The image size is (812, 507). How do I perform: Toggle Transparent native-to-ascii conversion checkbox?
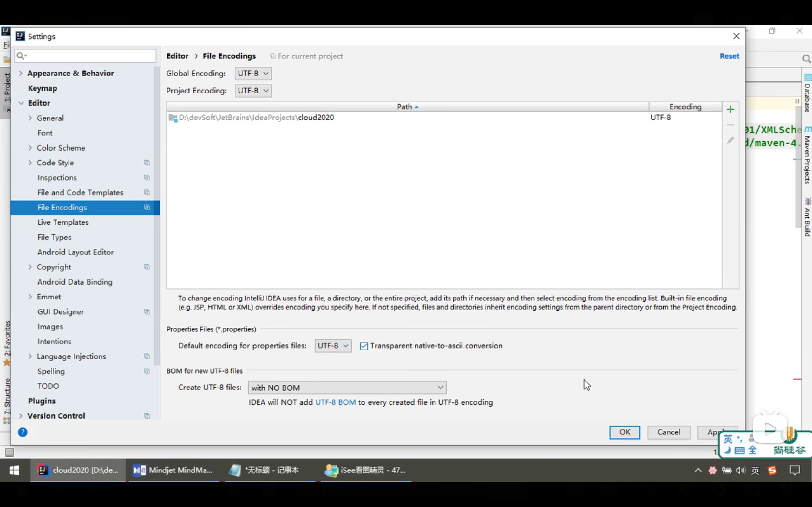(364, 346)
